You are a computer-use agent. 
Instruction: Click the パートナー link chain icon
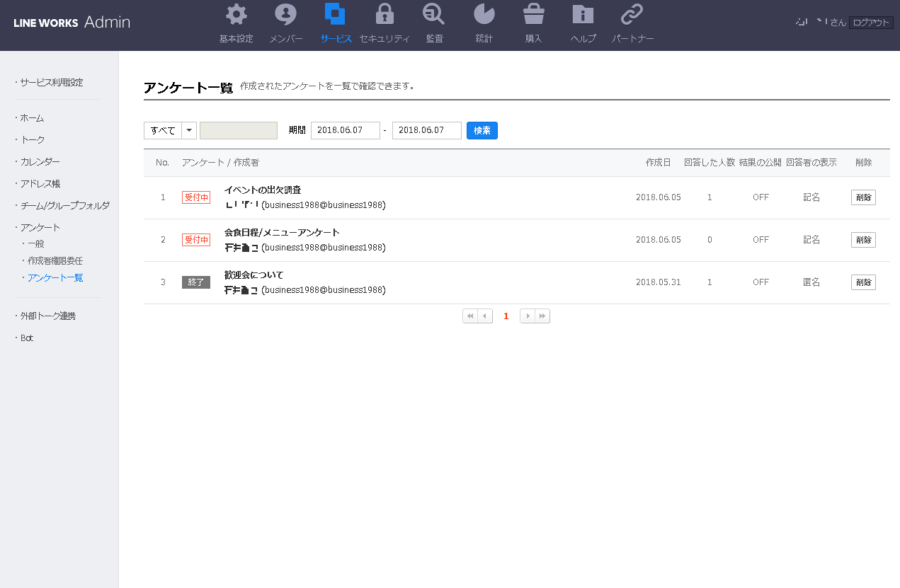click(x=632, y=15)
